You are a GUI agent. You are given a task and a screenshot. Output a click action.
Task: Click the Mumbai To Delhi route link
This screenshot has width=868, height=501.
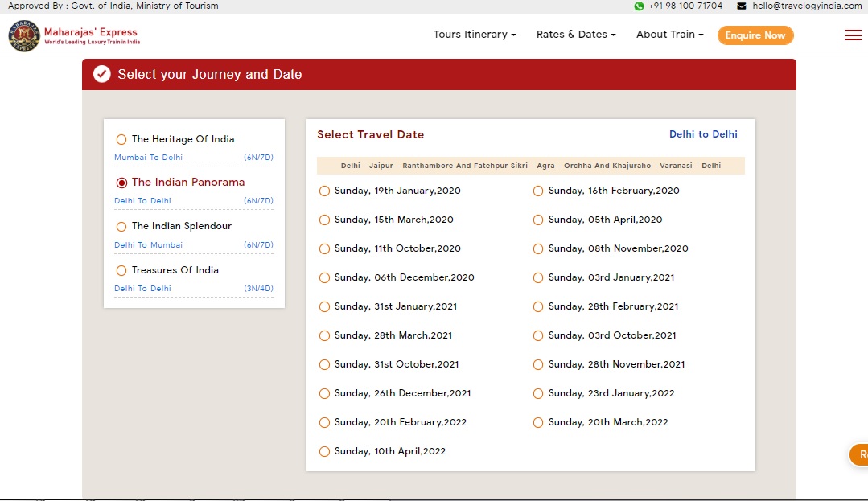coord(148,158)
